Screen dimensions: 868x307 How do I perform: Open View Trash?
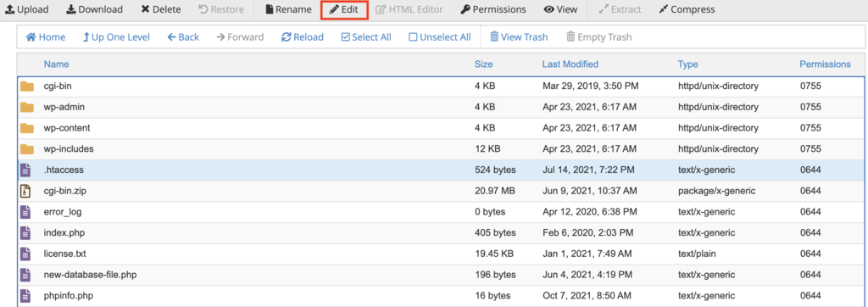pyautogui.click(x=519, y=37)
